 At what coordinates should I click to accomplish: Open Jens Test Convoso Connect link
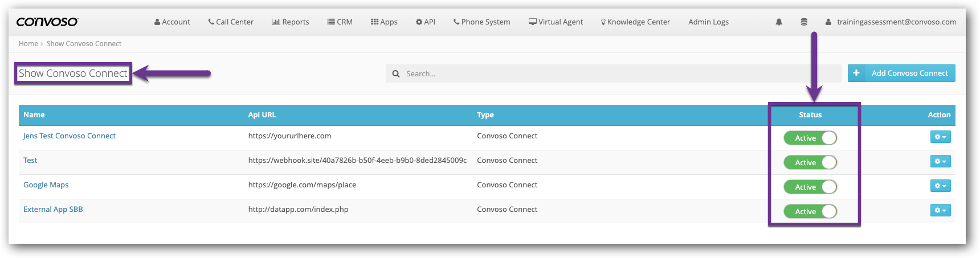tap(70, 136)
